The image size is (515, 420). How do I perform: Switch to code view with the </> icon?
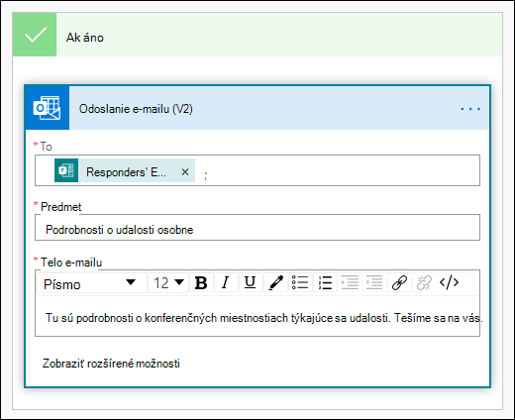click(450, 282)
